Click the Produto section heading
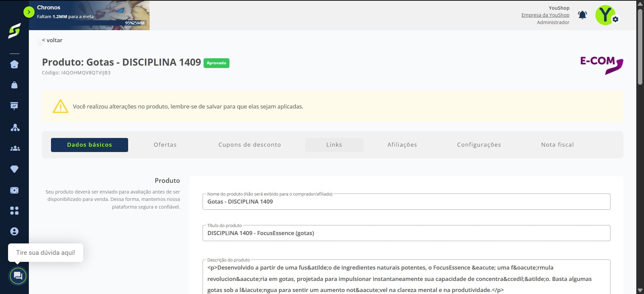This screenshot has width=644, height=294. click(167, 180)
